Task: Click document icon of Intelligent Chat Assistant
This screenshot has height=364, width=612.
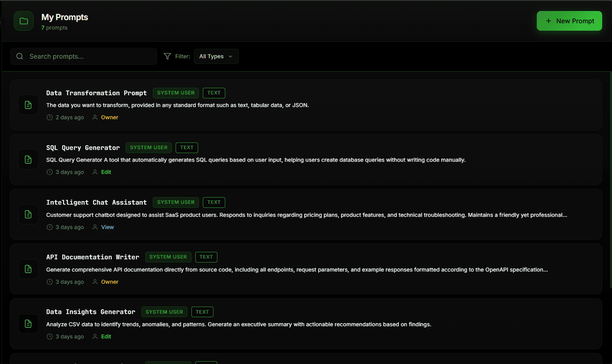Action: click(28, 214)
